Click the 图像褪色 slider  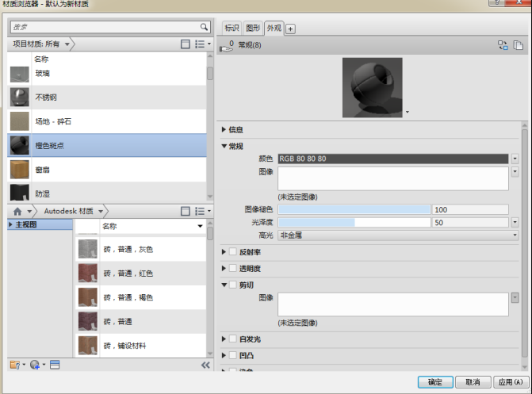[354, 210]
